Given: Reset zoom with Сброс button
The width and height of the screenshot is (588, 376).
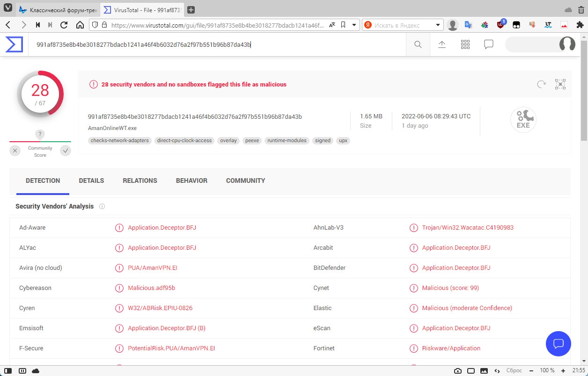Looking at the screenshot, I should point(514,370).
